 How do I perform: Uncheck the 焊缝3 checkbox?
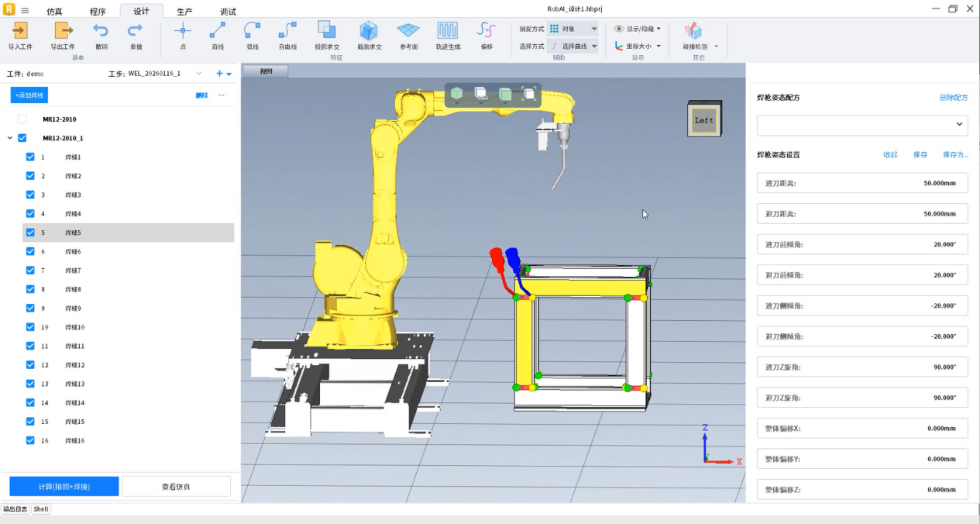pyautogui.click(x=30, y=195)
